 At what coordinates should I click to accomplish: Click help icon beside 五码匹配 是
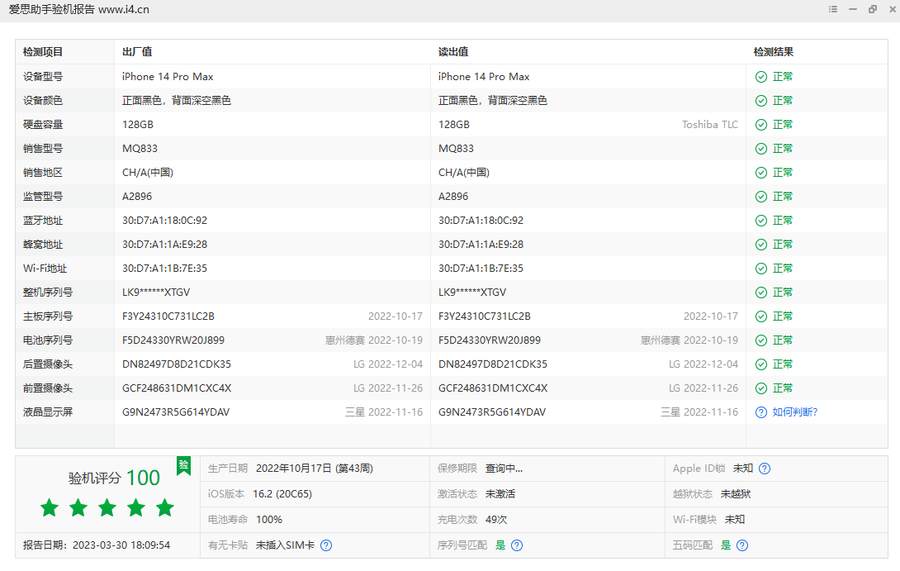[742, 545]
